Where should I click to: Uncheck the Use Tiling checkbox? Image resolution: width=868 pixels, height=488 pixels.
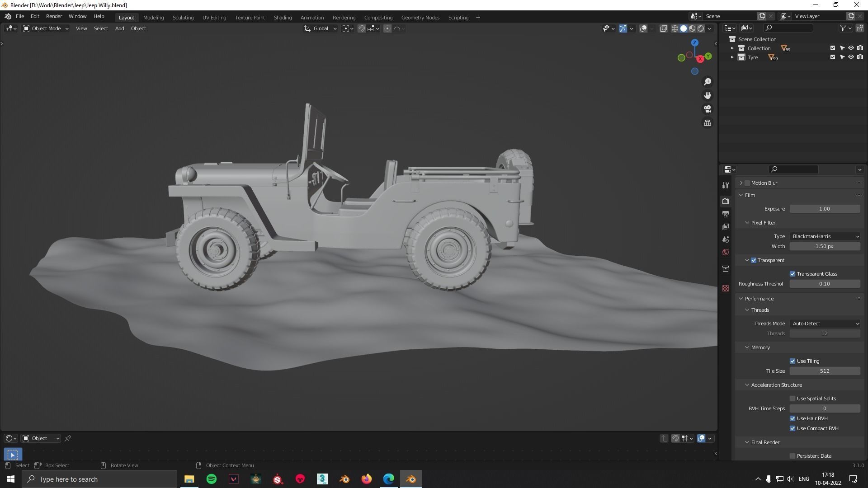(792, 361)
